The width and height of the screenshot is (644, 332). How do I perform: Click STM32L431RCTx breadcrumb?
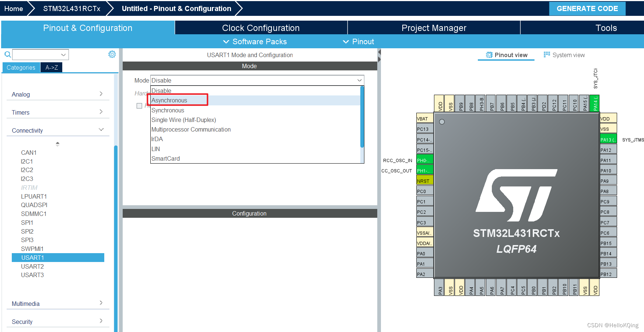pos(72,8)
